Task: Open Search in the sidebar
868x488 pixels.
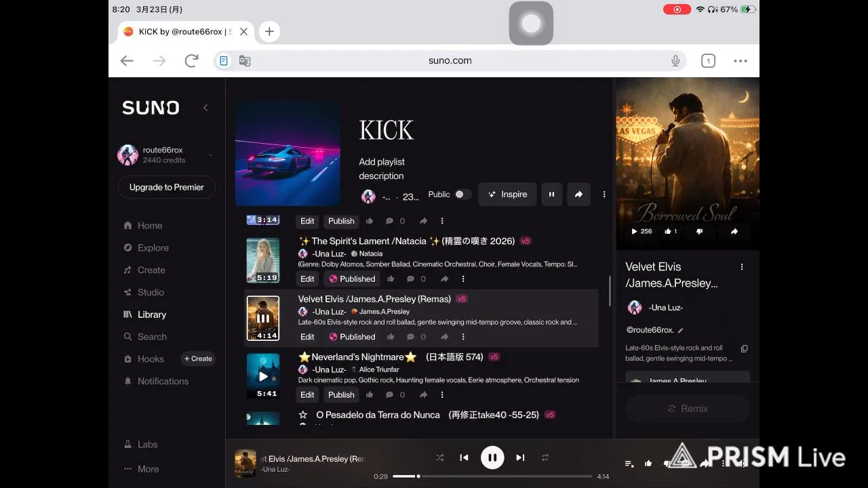Action: [144, 337]
